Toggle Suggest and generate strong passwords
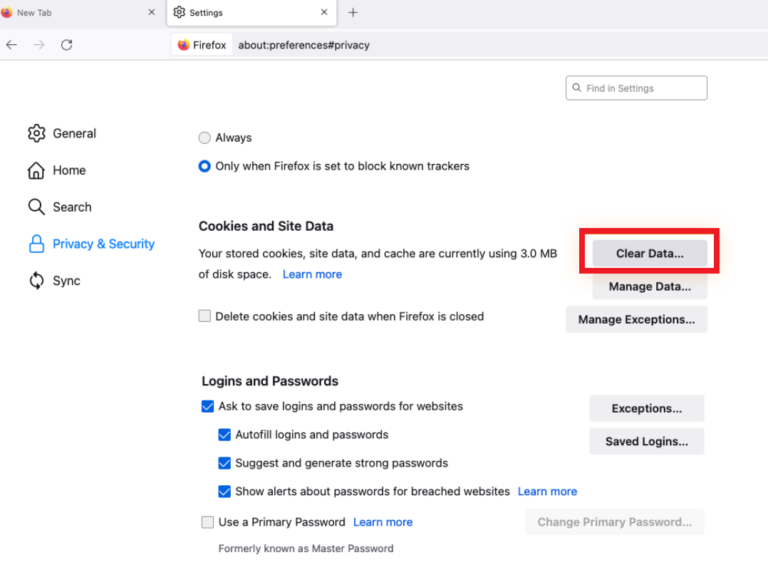Image resolution: width=768 pixels, height=565 pixels. pyautogui.click(x=225, y=463)
